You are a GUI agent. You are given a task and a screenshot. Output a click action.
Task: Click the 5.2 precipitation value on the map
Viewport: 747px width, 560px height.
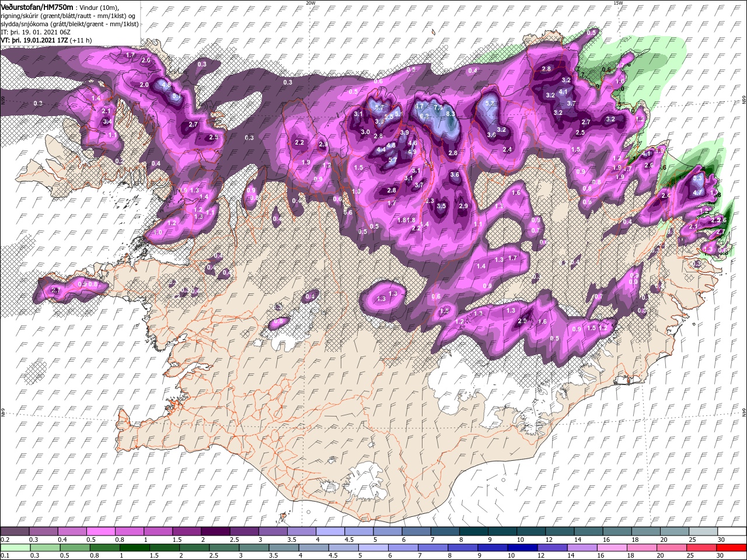point(490,103)
